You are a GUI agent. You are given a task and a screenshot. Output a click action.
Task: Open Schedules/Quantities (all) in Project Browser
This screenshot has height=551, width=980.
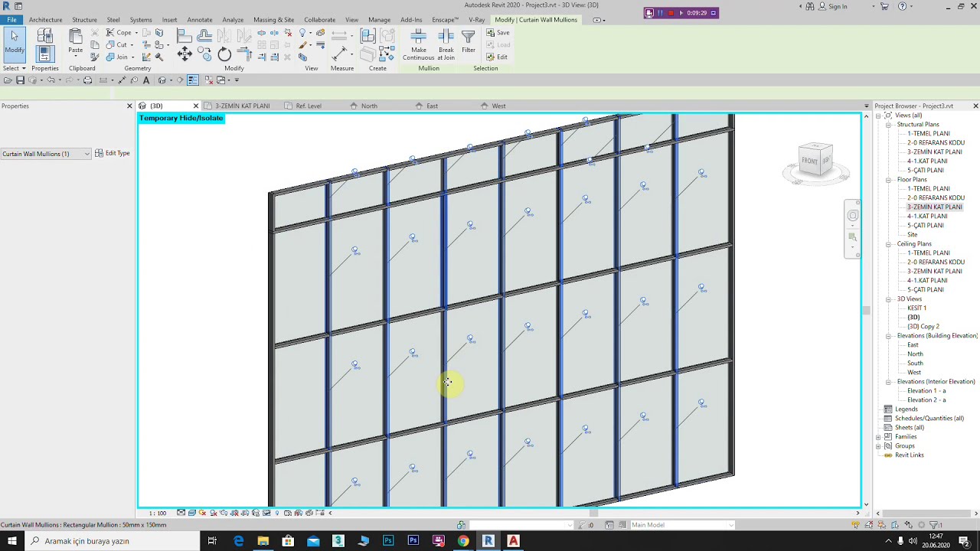929,419
